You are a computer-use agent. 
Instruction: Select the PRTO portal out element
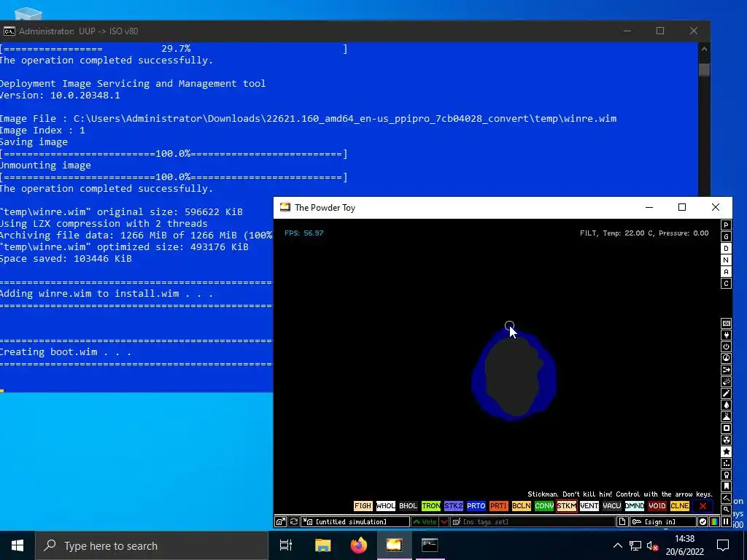click(476, 506)
